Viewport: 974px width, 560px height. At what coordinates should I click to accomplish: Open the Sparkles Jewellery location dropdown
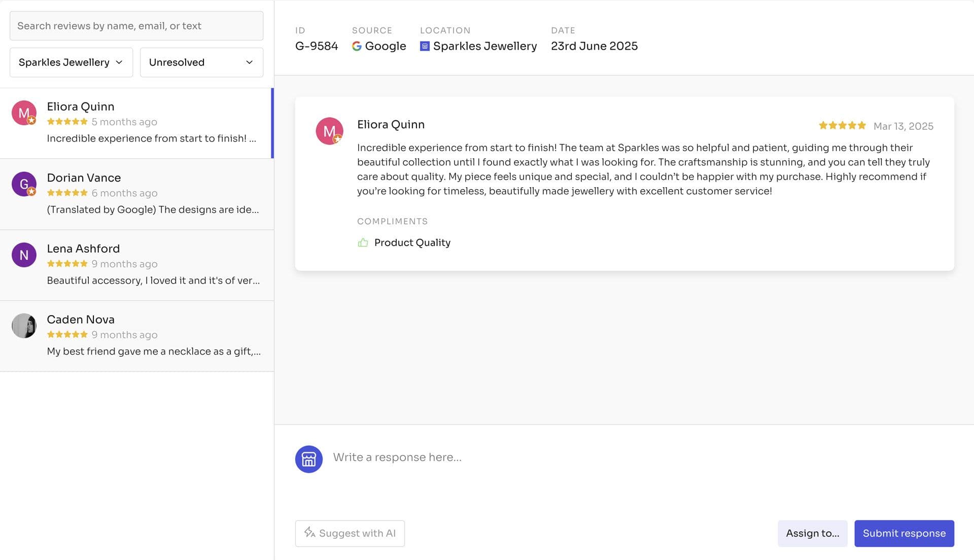pyautogui.click(x=71, y=62)
